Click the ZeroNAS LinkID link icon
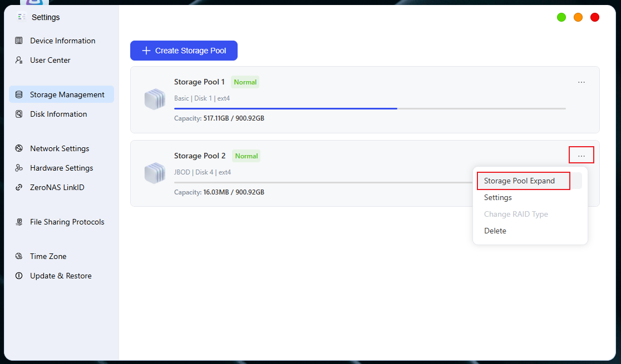Image resolution: width=621 pixels, height=364 pixels. (18, 187)
